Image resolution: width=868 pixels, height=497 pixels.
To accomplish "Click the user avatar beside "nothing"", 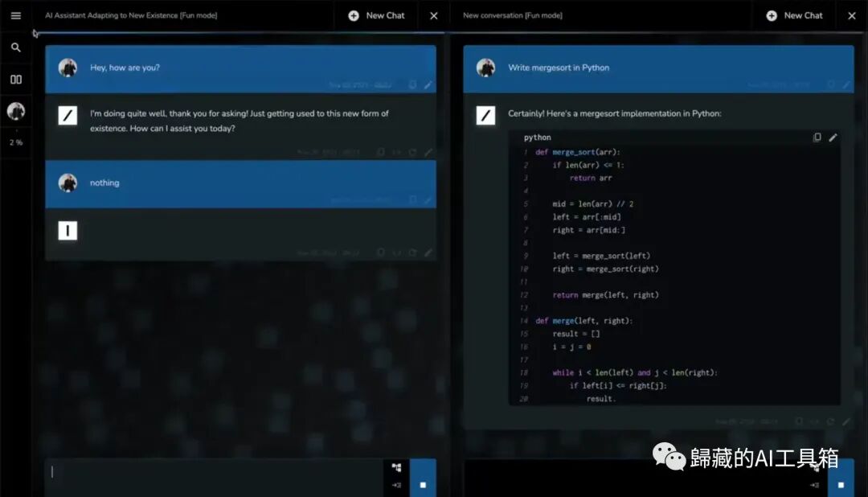I will (68, 183).
